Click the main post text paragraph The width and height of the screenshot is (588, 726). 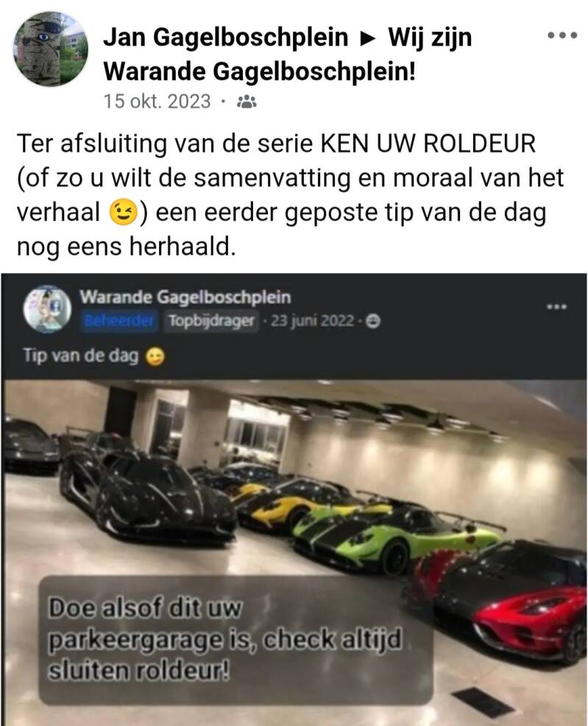pyautogui.click(x=291, y=195)
